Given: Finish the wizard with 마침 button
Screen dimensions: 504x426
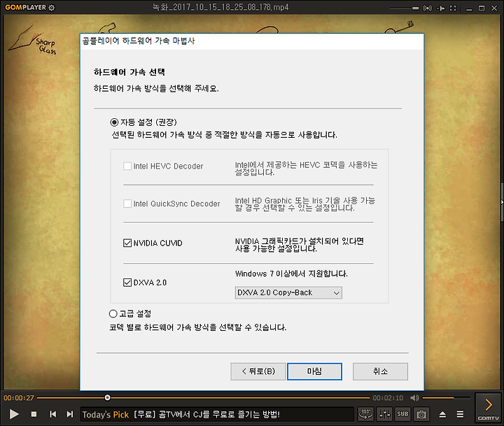Looking at the screenshot, I should coord(314,371).
